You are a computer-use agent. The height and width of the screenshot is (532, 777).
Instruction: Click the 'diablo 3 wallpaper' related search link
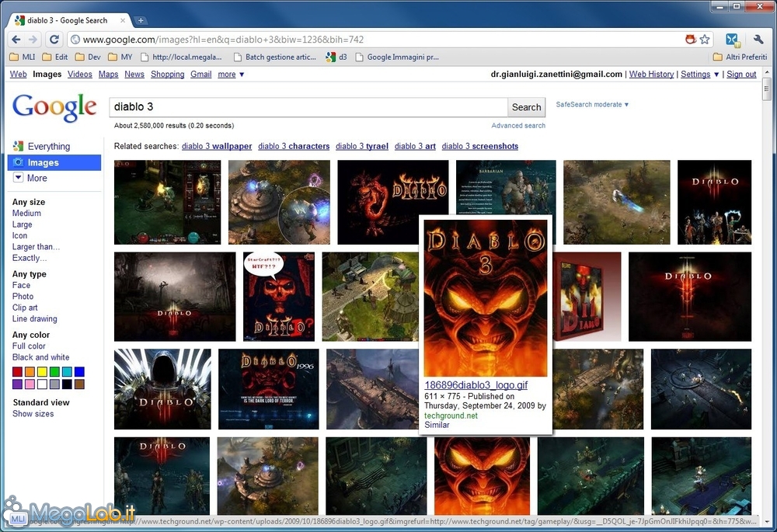click(x=217, y=146)
